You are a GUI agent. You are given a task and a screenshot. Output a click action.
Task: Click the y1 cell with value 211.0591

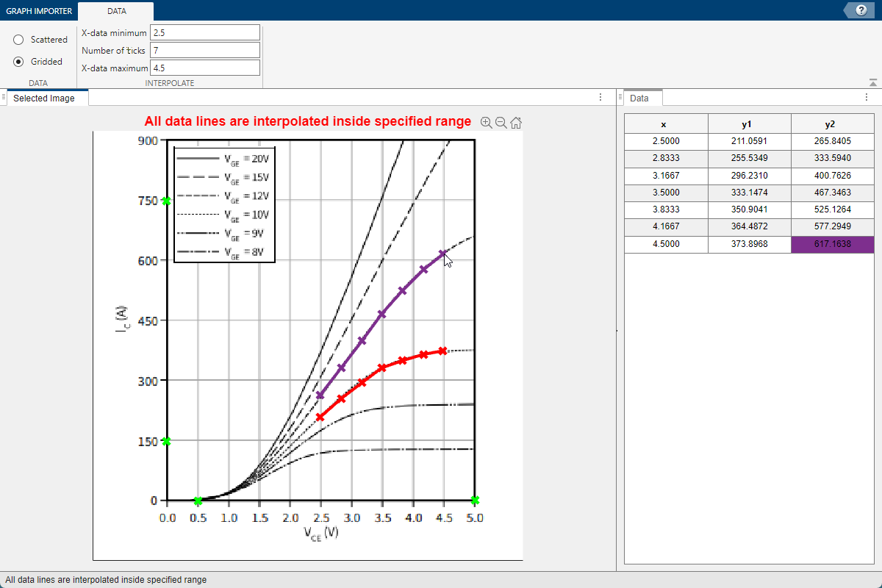749,140
